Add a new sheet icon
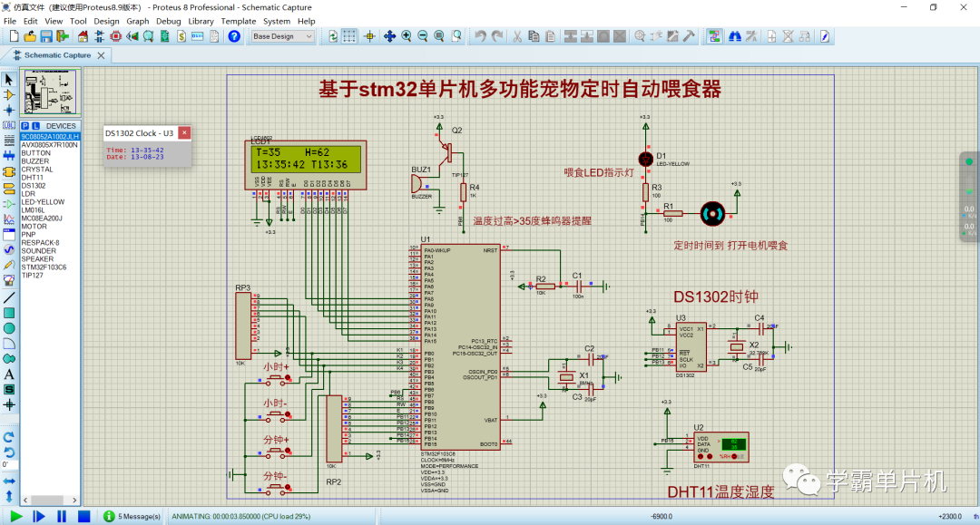 [772, 36]
